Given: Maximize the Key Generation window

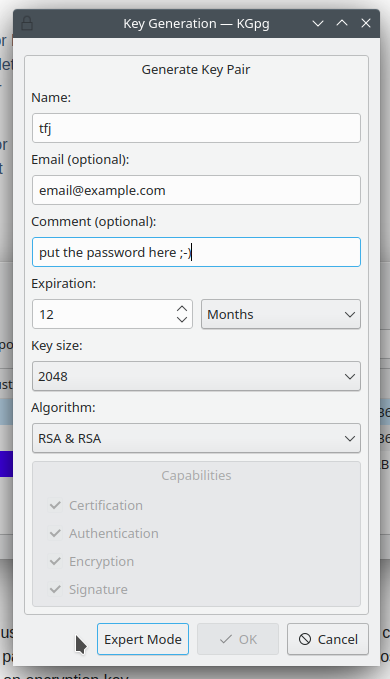Looking at the screenshot, I should (342, 23).
